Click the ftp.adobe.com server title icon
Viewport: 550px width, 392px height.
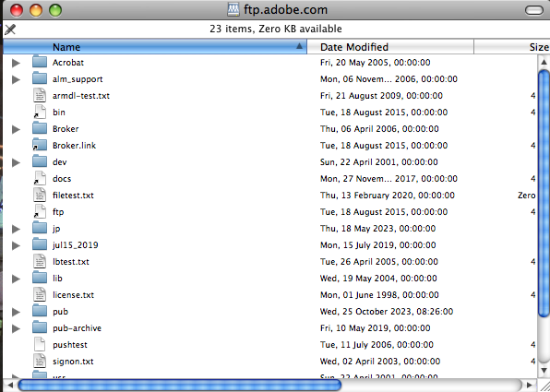233,9
